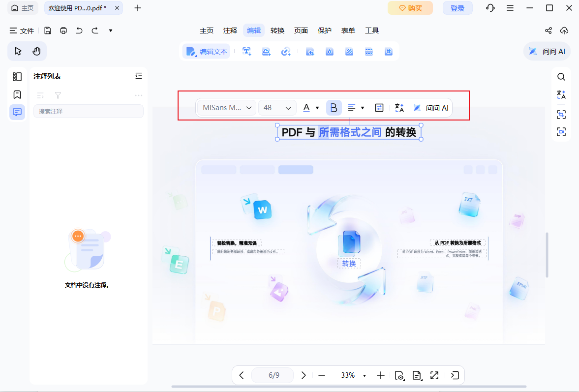Viewport: 579px width, 392px height.
Task: Expand the font color dropdown arrow
Action: pos(317,108)
